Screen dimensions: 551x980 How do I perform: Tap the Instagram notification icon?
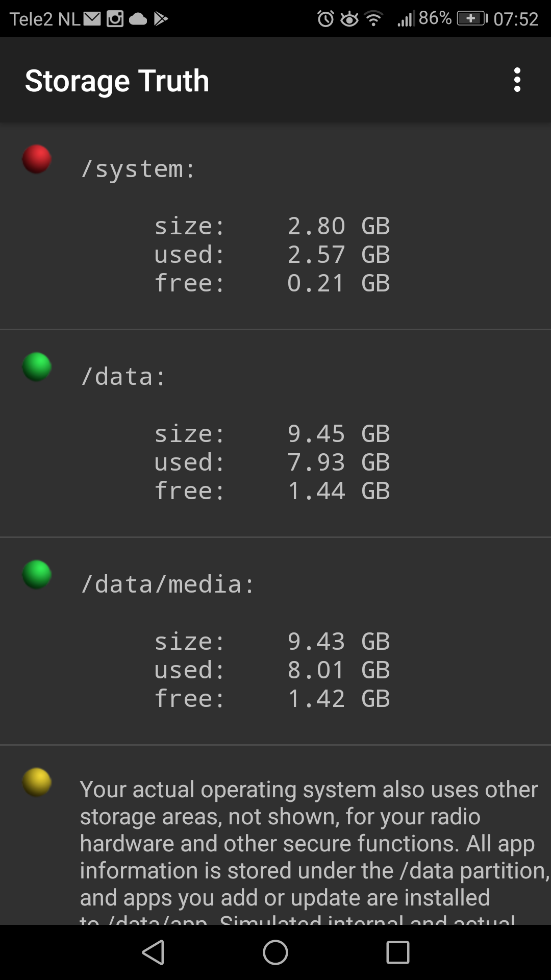coord(115,19)
